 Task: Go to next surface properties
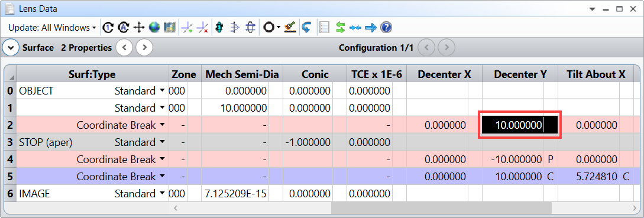pos(144,48)
